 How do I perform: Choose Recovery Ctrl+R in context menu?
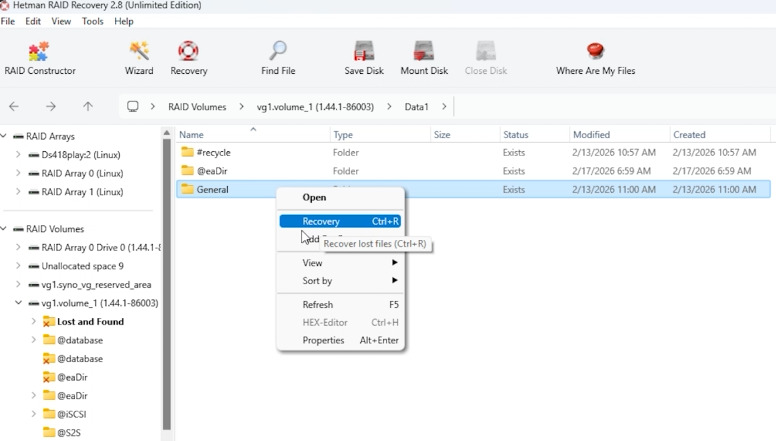pos(340,221)
